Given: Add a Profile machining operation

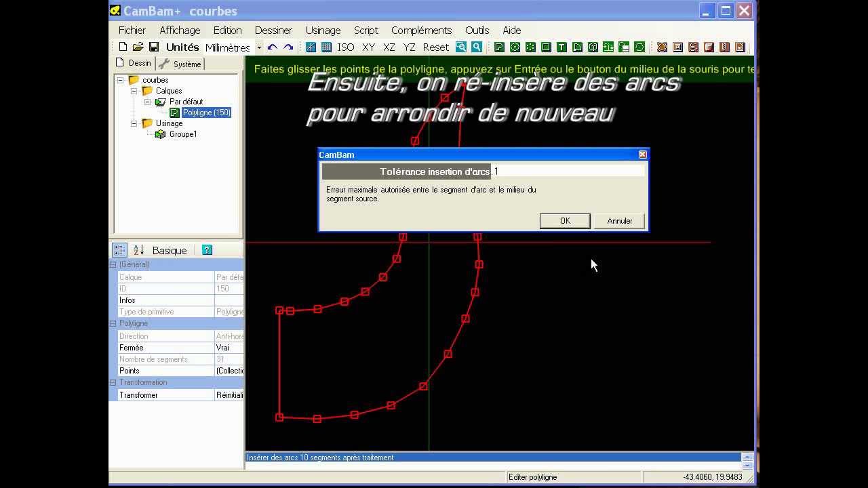Looking at the screenshot, I should click(x=662, y=47).
